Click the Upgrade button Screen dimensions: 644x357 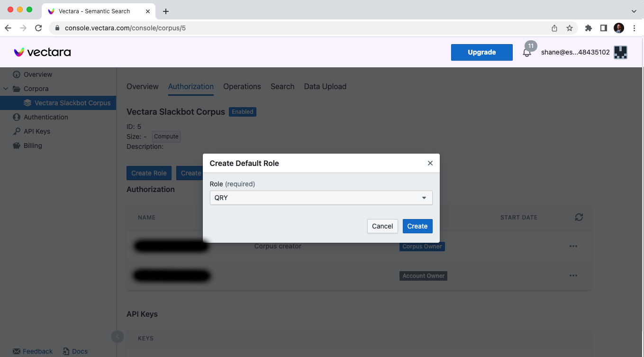[481, 52]
